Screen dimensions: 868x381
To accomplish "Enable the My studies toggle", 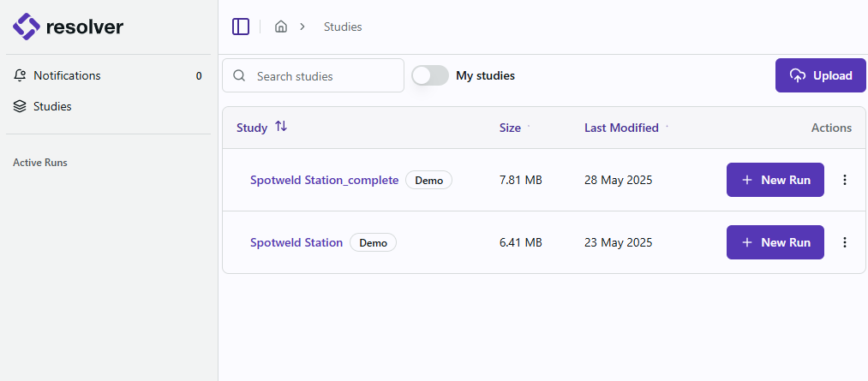I will click(430, 75).
